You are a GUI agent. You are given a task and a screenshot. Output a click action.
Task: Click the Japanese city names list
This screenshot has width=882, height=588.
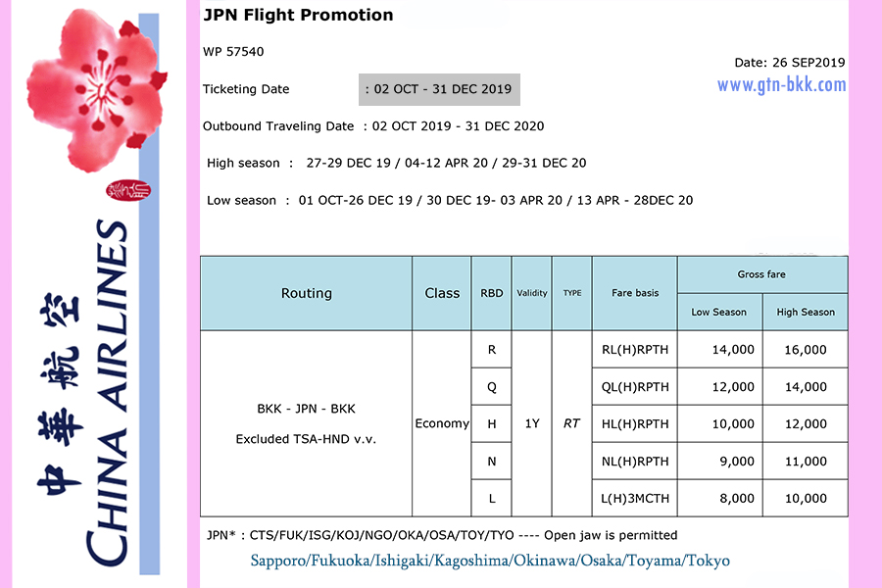coord(490,562)
